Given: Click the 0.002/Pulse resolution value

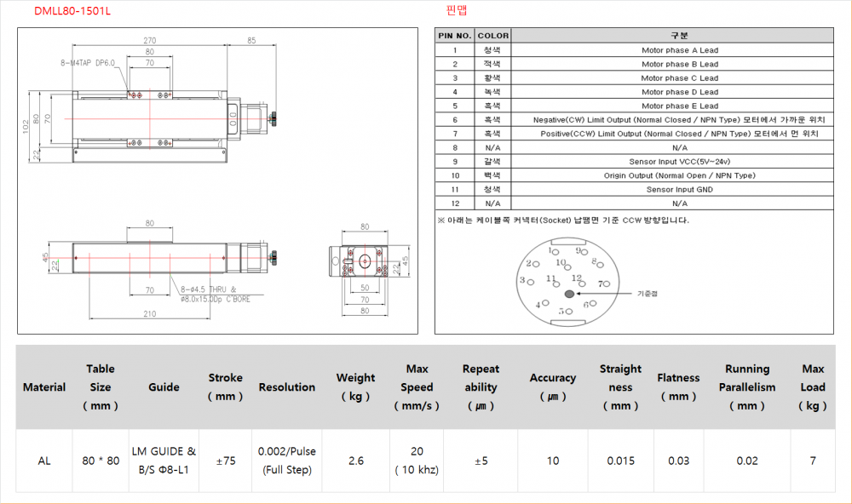Looking at the screenshot, I should point(286,452).
